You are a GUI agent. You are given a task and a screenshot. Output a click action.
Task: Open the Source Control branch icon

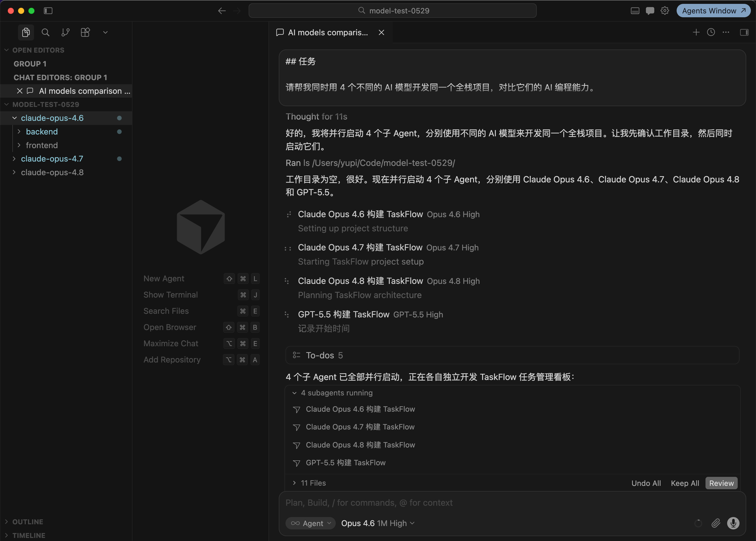65,32
